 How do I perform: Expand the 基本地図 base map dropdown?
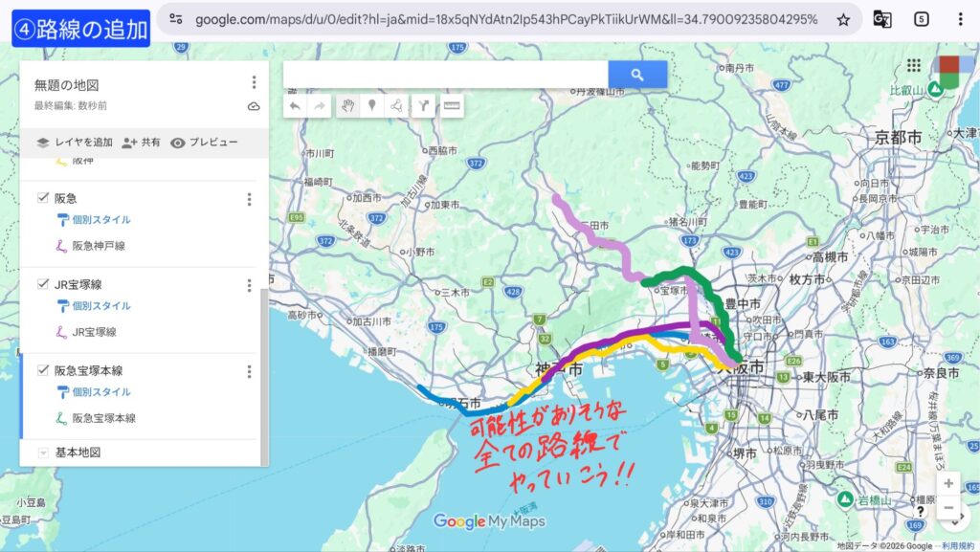(43, 453)
